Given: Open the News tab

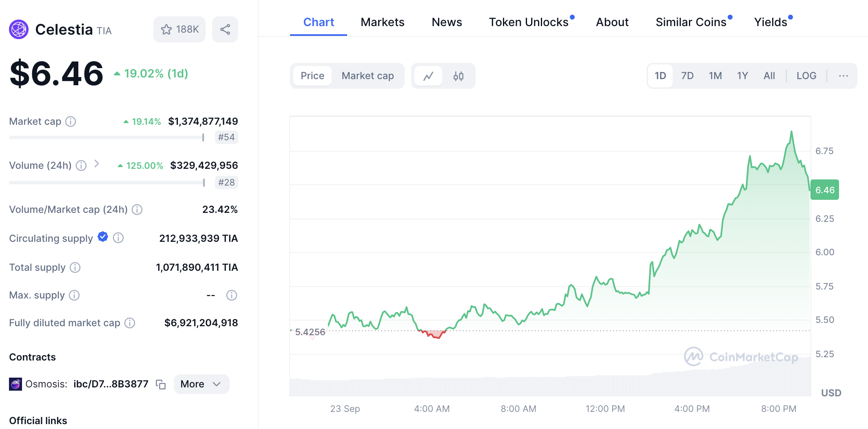Looking at the screenshot, I should tap(447, 22).
